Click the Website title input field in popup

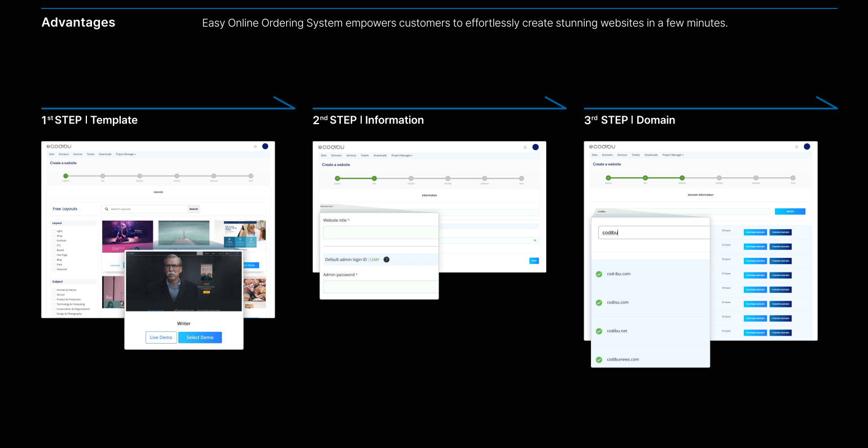[380, 232]
